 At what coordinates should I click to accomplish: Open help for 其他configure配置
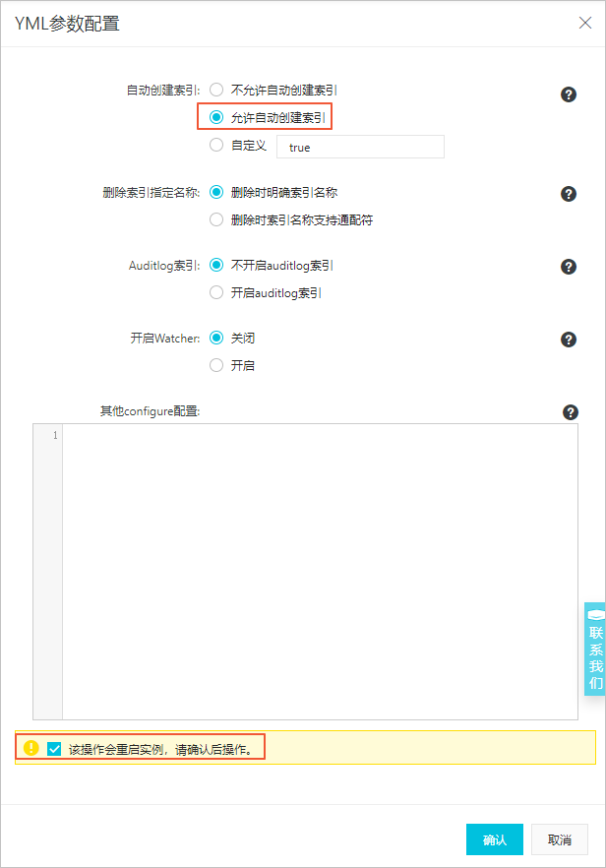(x=571, y=411)
